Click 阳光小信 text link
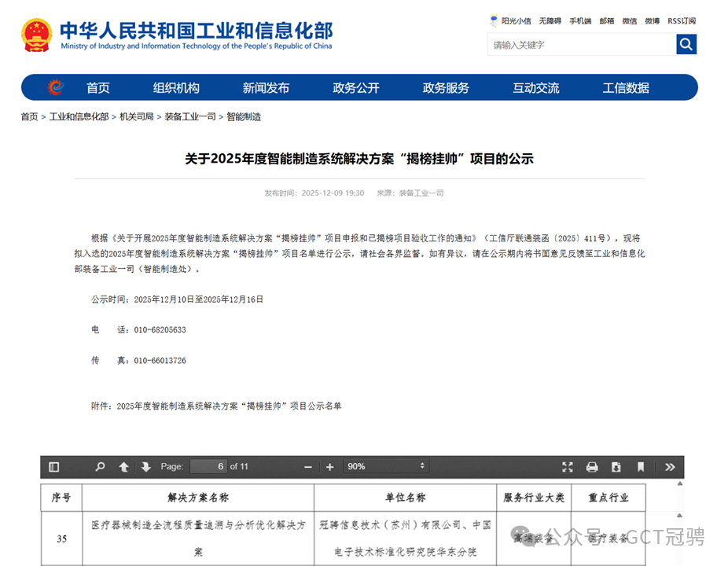 [x=517, y=21]
